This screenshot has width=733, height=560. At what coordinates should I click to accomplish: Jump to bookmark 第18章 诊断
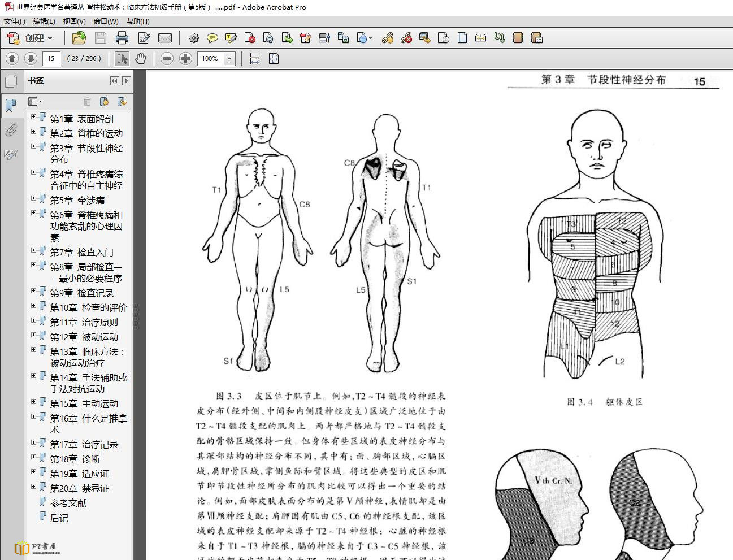pyautogui.click(x=75, y=459)
